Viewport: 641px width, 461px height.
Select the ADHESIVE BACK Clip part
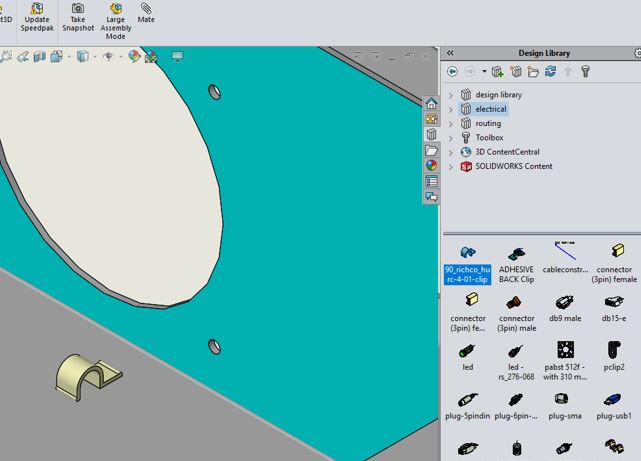(516, 264)
